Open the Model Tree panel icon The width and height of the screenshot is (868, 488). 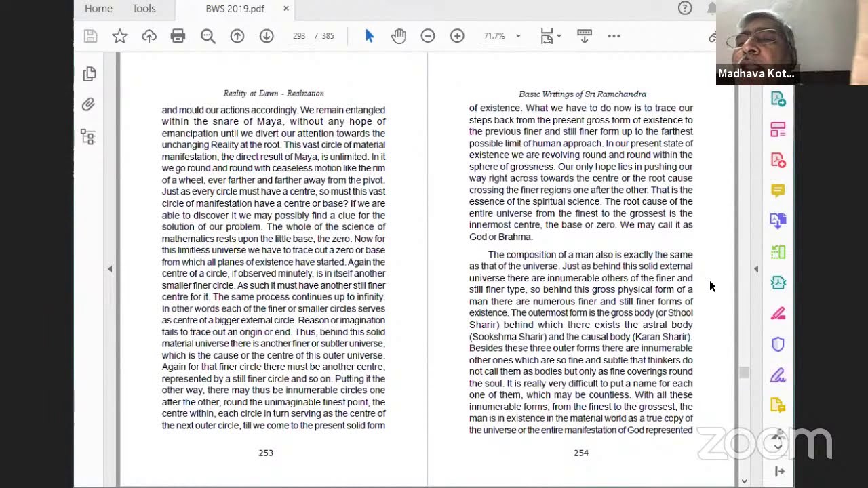pos(89,136)
